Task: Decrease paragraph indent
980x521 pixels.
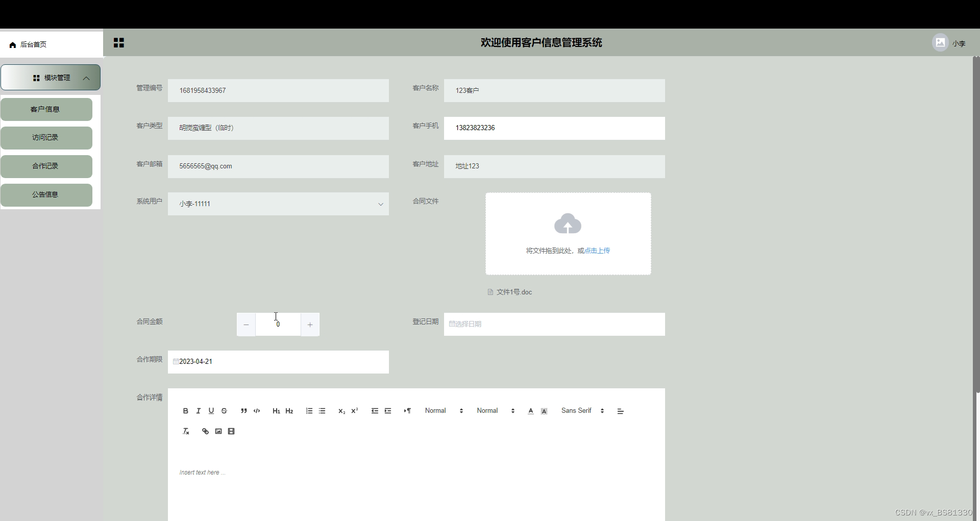Action: [375, 411]
